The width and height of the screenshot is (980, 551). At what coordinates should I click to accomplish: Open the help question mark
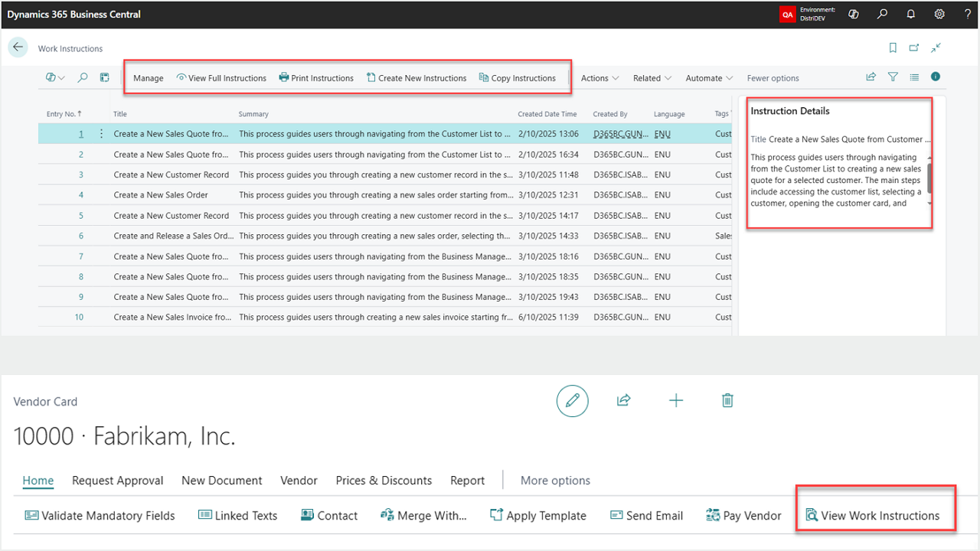click(968, 14)
